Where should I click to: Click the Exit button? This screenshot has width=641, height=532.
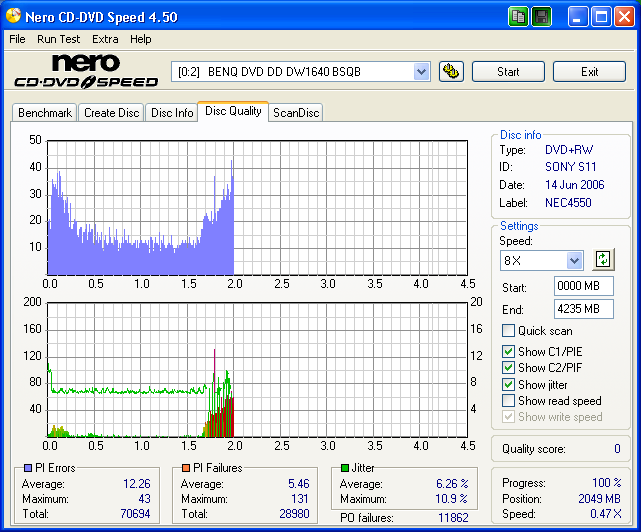(x=589, y=72)
